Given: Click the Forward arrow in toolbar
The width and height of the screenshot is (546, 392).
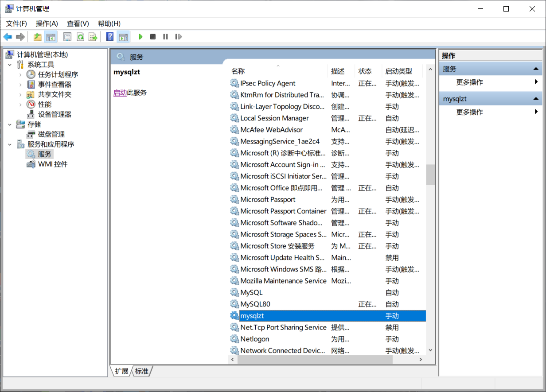Looking at the screenshot, I should click(20, 37).
